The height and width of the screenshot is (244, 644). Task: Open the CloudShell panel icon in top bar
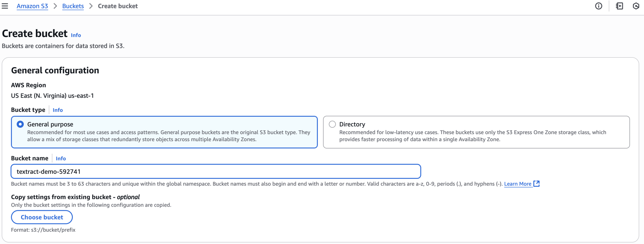(x=620, y=6)
